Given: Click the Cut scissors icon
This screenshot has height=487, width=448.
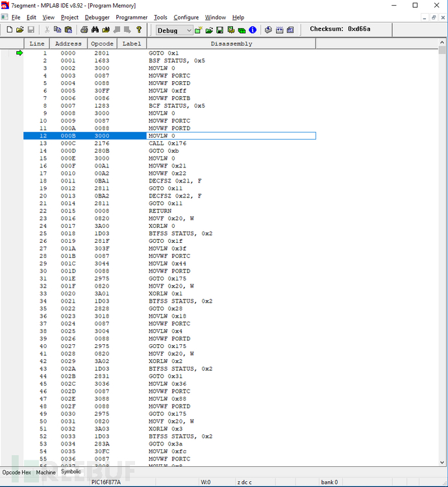Looking at the screenshot, I should [x=47, y=30].
